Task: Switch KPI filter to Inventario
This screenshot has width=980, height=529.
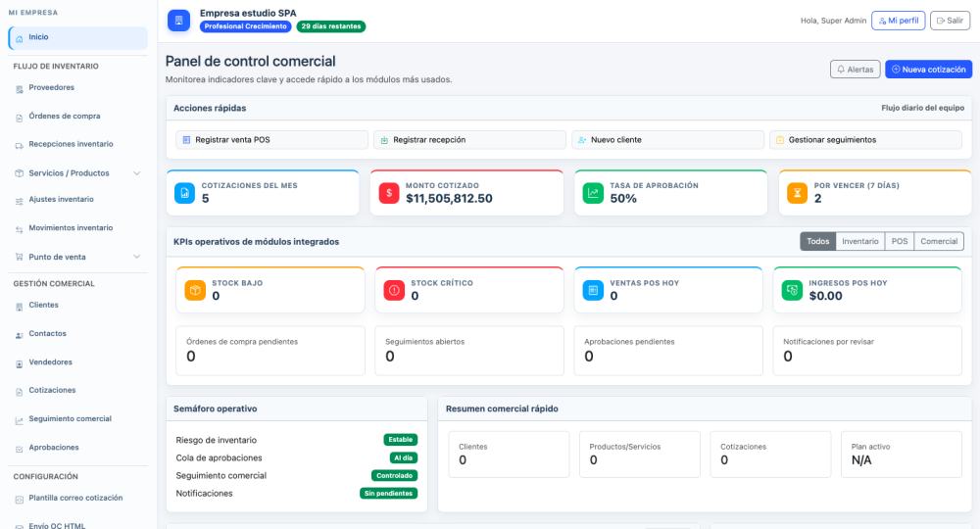Action: pyautogui.click(x=859, y=241)
